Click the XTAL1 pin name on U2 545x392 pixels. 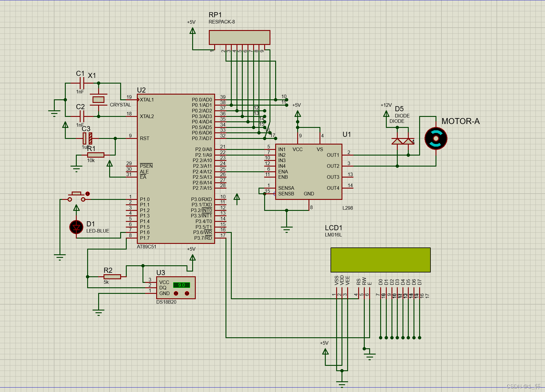coord(147,100)
